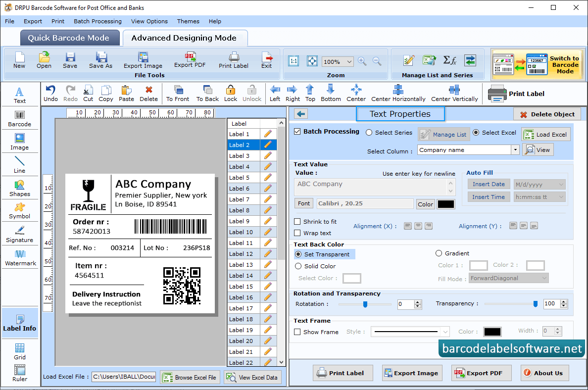Screen dimensions: 588x390
Task: Select the Shapes tool in sidebar
Action: [19, 188]
